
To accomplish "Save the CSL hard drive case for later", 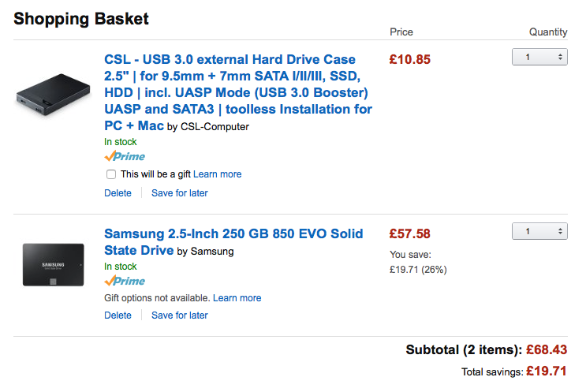I will tap(180, 192).
